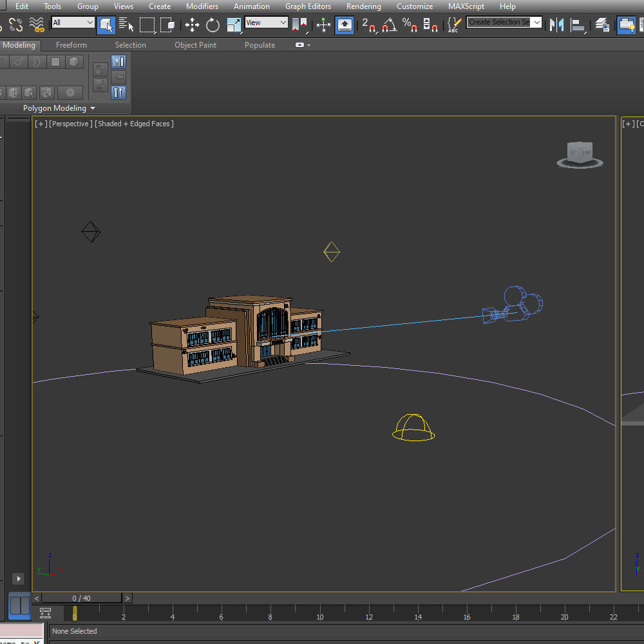Click the time slider next frame arrow

click(128, 598)
